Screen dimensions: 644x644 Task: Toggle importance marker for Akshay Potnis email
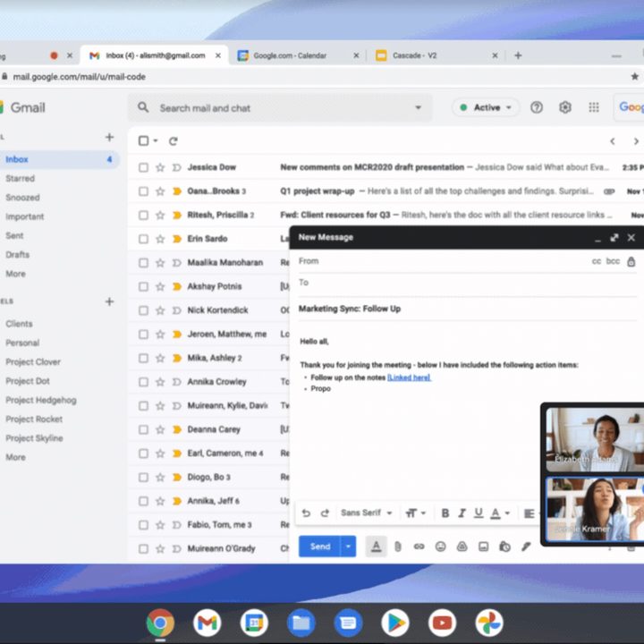pyautogui.click(x=177, y=286)
